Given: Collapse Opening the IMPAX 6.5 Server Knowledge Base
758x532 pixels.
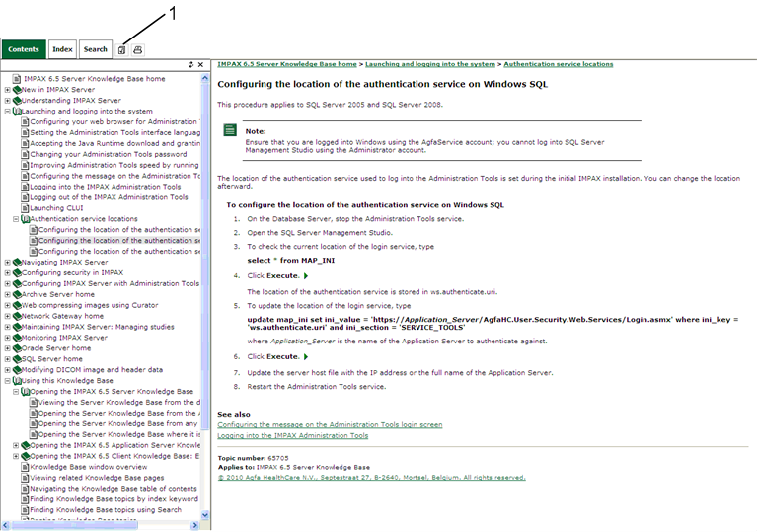Looking at the screenshot, I should 16,392.
